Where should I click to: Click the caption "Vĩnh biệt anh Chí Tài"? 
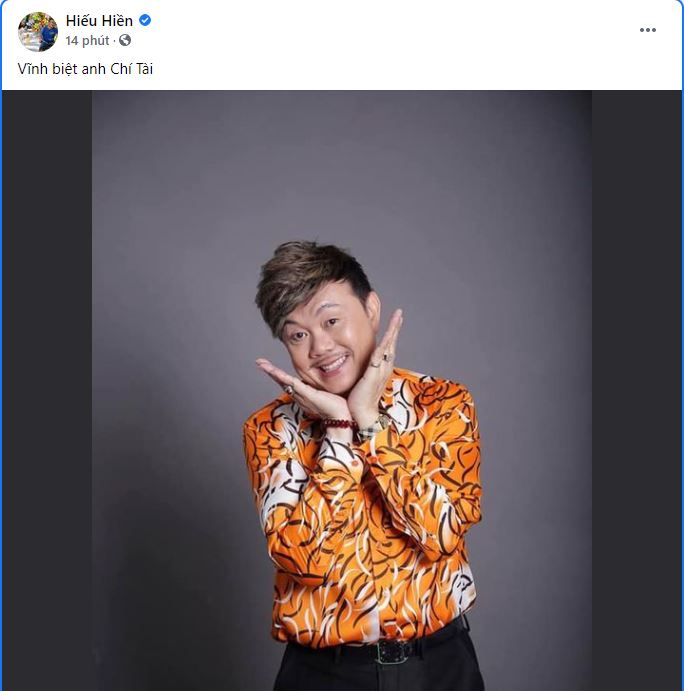pyautogui.click(x=85, y=69)
